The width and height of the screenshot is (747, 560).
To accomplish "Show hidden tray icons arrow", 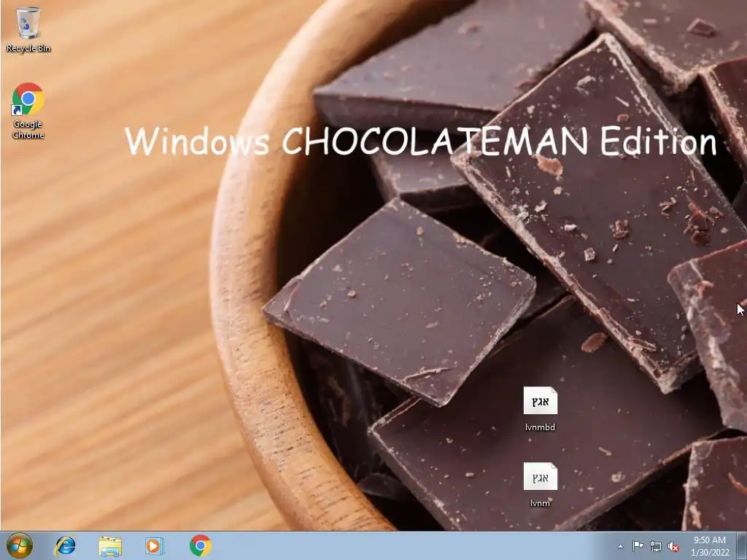I will click(x=620, y=546).
